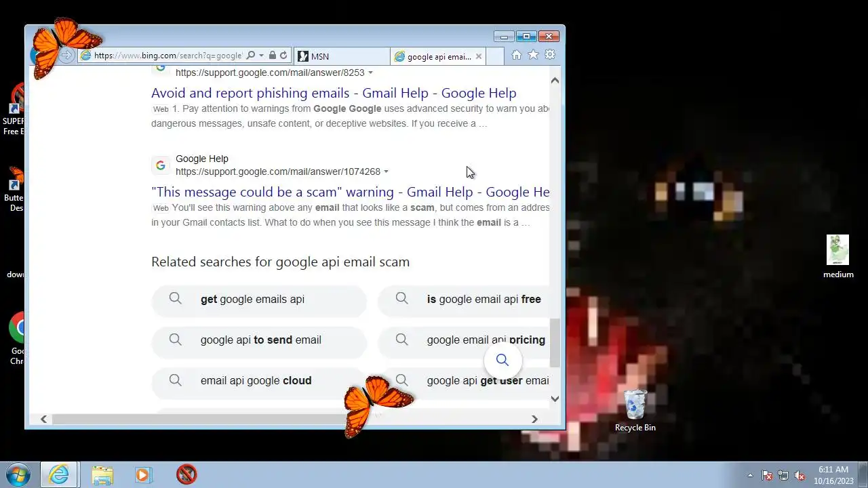Refresh the page with the reload icon

(x=283, y=56)
